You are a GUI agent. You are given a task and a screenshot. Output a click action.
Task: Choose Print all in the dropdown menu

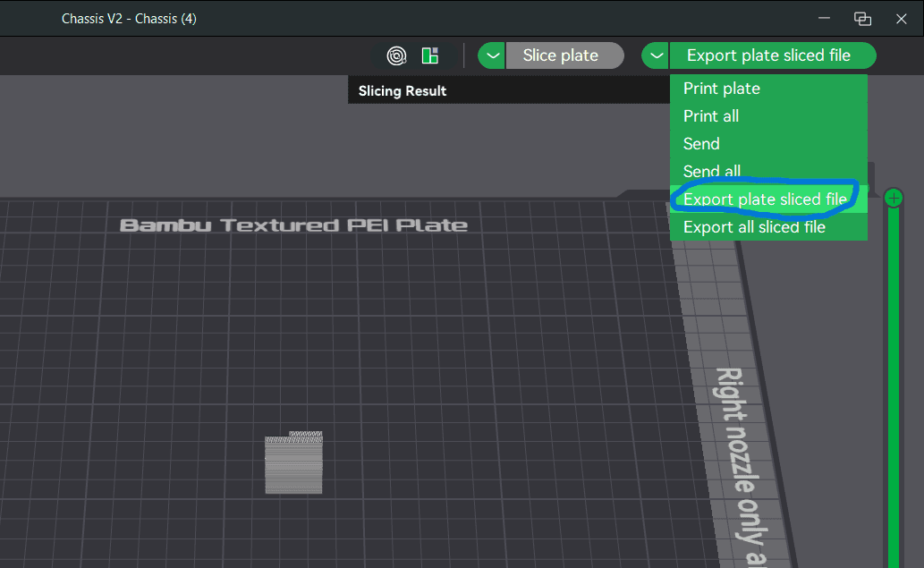point(711,116)
